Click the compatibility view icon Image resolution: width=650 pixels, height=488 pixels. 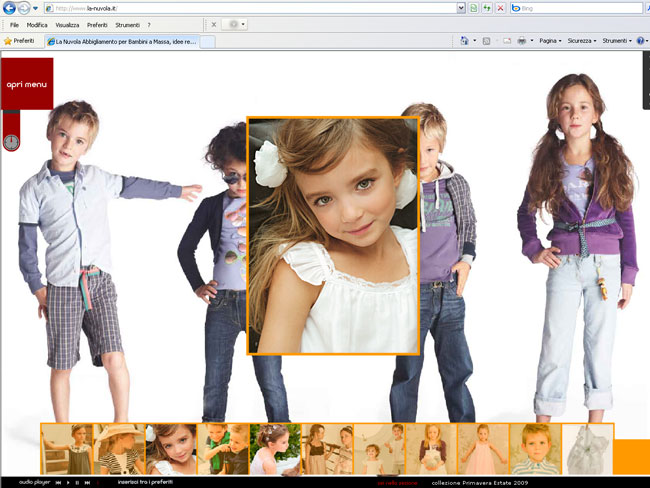tap(473, 8)
